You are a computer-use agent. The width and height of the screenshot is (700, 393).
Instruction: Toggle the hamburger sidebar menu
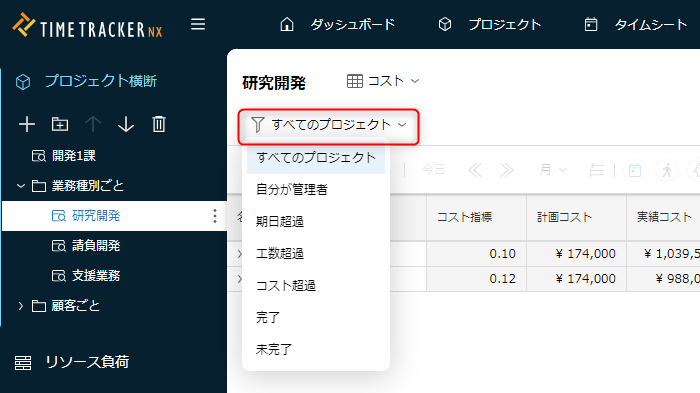198,24
